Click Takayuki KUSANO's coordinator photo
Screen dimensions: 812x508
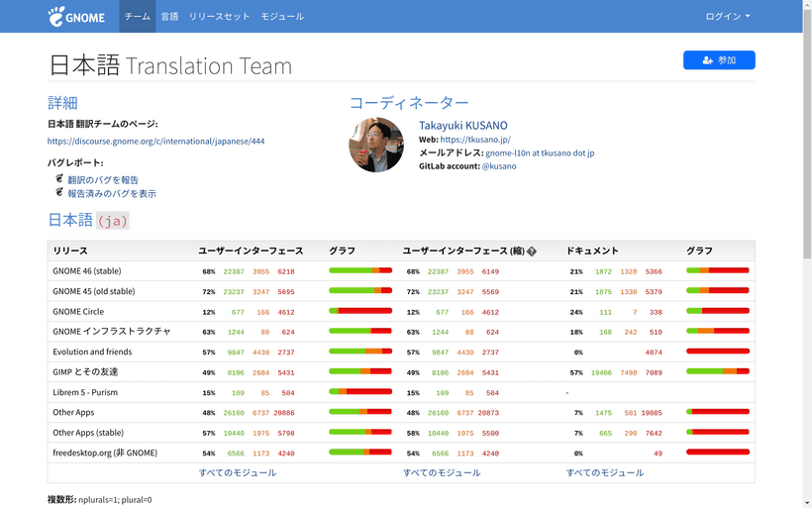coord(376,146)
